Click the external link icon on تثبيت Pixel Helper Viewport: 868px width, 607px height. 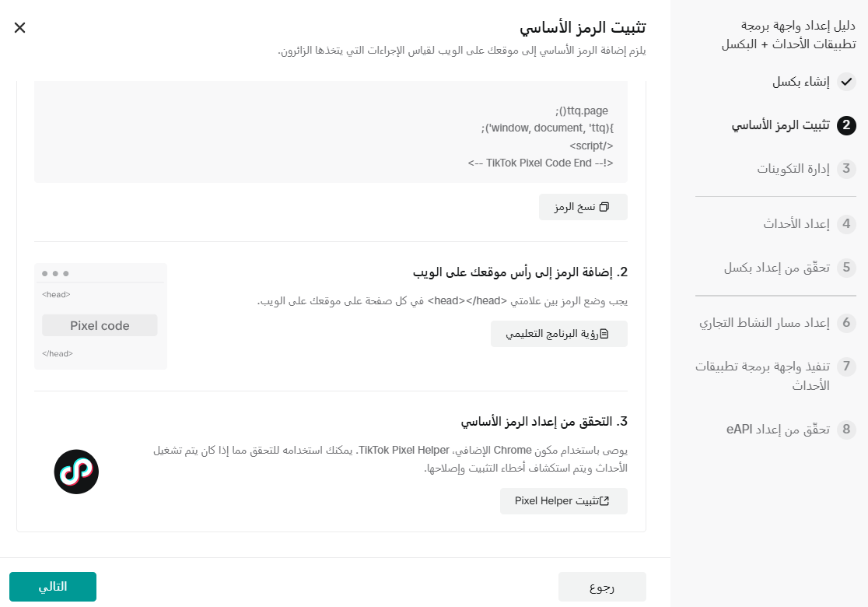coord(604,500)
